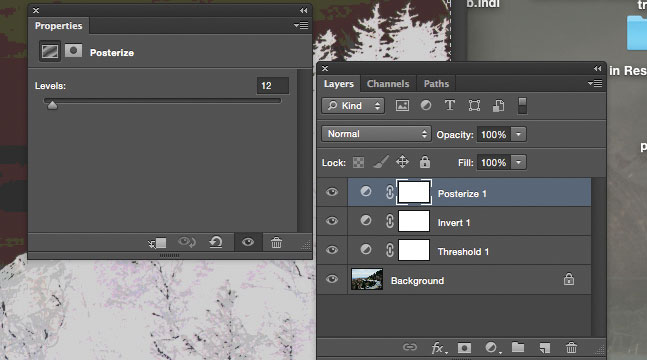Open the Layers panel flyout menu
Screen dimensions: 647x360
click(595, 84)
